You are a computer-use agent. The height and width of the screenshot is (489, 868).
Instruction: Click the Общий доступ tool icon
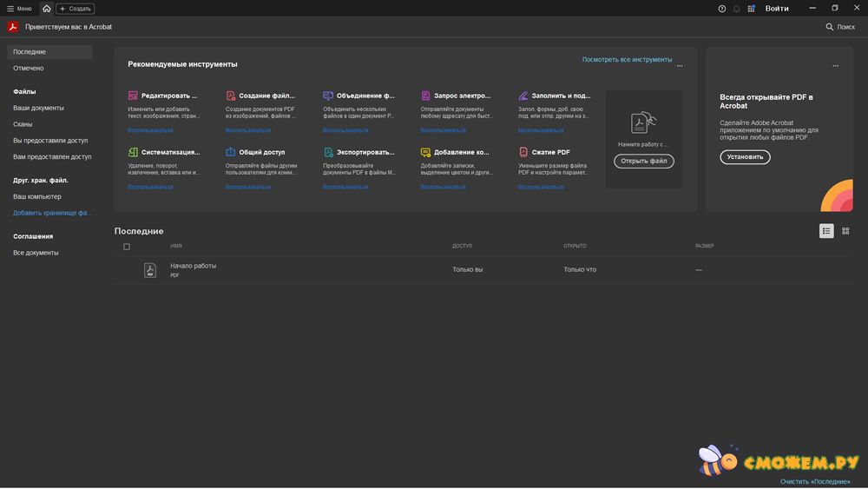(231, 152)
